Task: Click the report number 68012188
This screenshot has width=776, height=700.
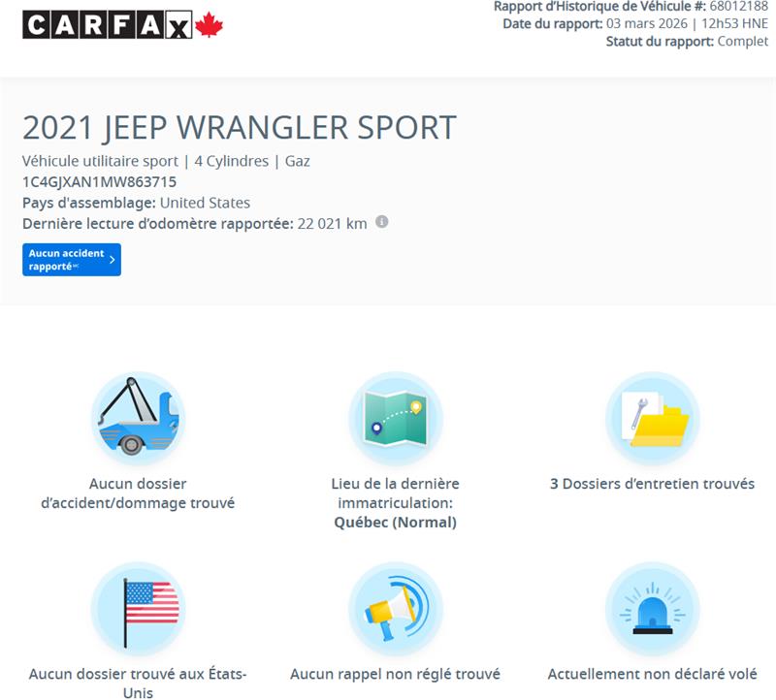Action: [739, 7]
